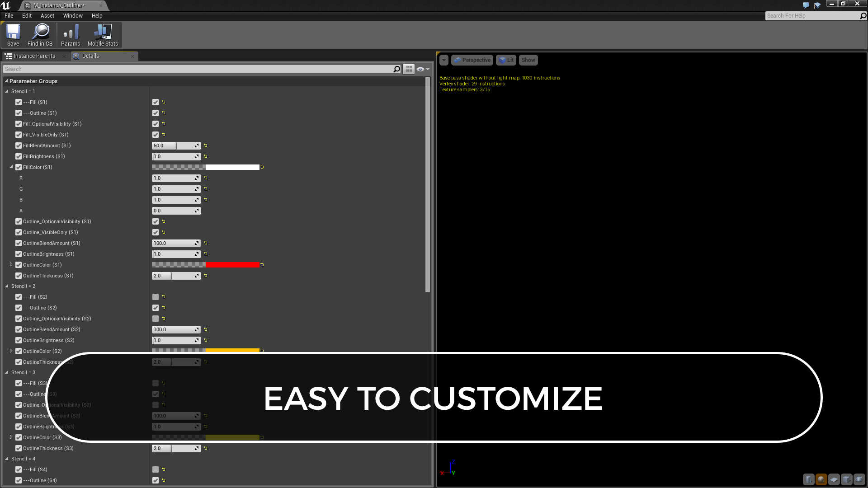
Task: Collapse the Stencil = 4 group
Action: pyautogui.click(x=7, y=459)
